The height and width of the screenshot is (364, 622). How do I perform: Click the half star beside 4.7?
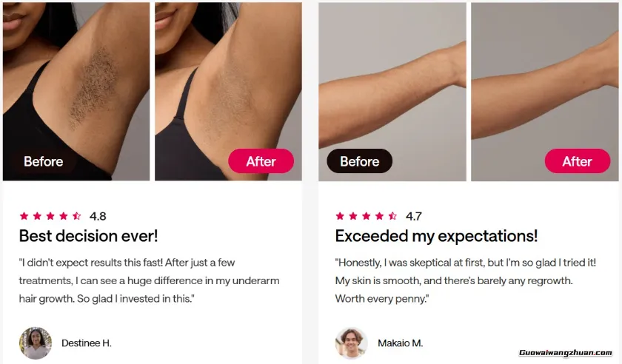tap(392, 216)
